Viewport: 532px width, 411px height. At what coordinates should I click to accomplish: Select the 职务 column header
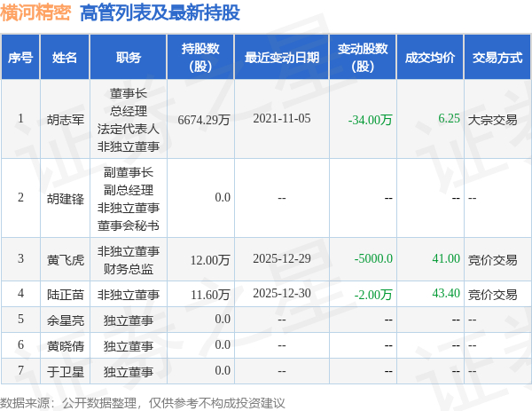coord(129,57)
